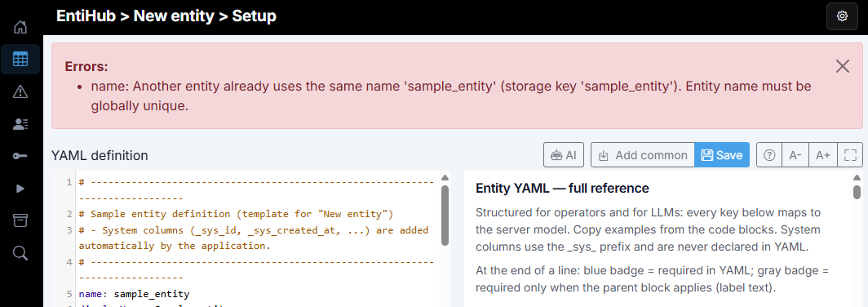Click the 'Errors:' heading in the alert
Viewport: 868px width, 307px height.
86,66
